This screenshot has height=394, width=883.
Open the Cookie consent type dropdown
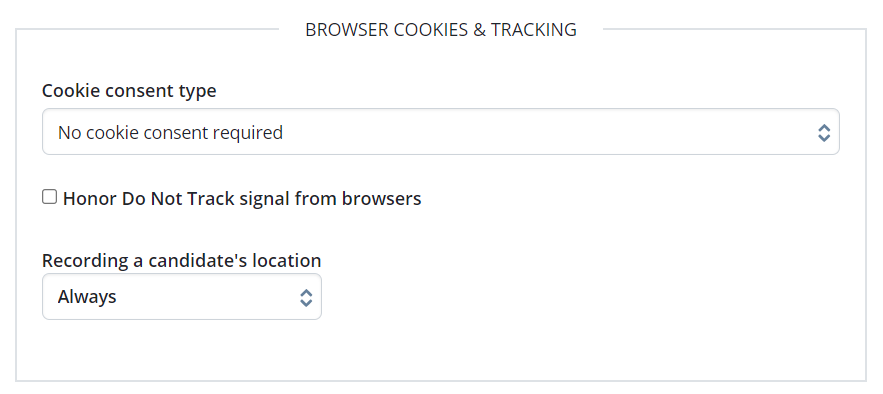point(440,132)
